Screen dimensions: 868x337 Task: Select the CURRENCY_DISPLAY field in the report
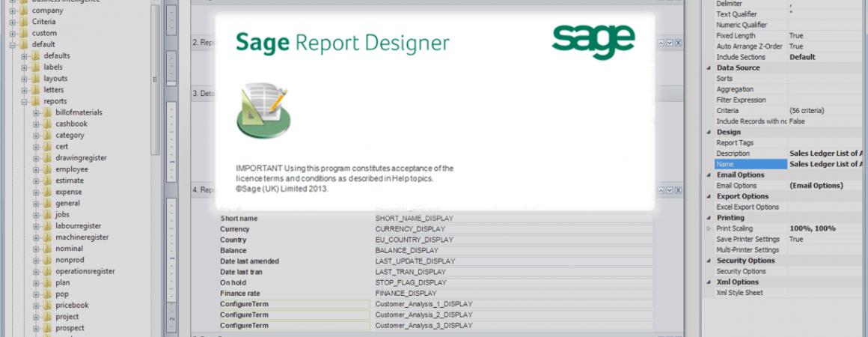point(513,229)
